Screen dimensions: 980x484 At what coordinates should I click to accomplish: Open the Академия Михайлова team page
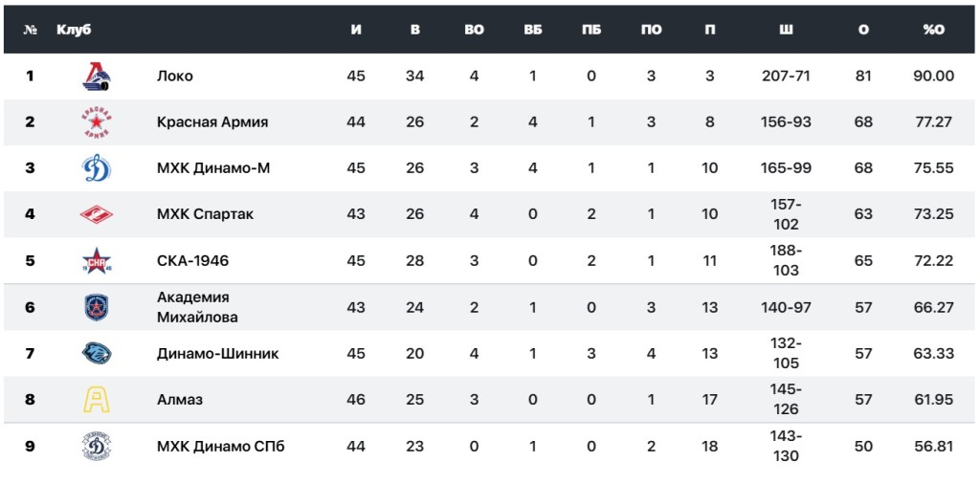(197, 307)
